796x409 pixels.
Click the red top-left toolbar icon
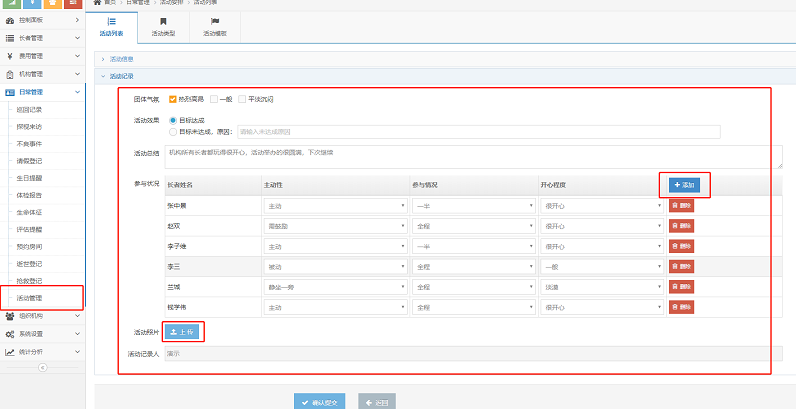coord(73,4)
